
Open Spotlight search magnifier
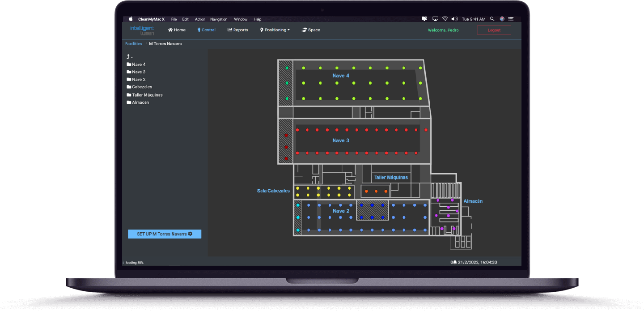(x=492, y=19)
